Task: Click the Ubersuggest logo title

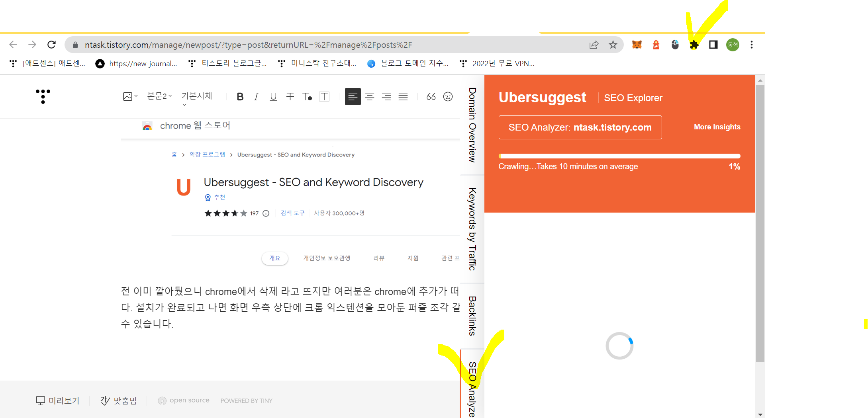Action: 542,98
